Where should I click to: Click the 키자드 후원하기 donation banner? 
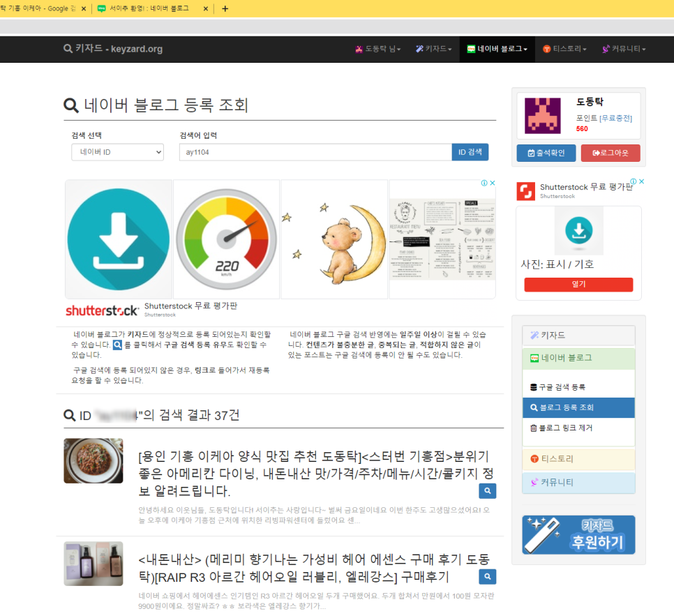(x=578, y=535)
